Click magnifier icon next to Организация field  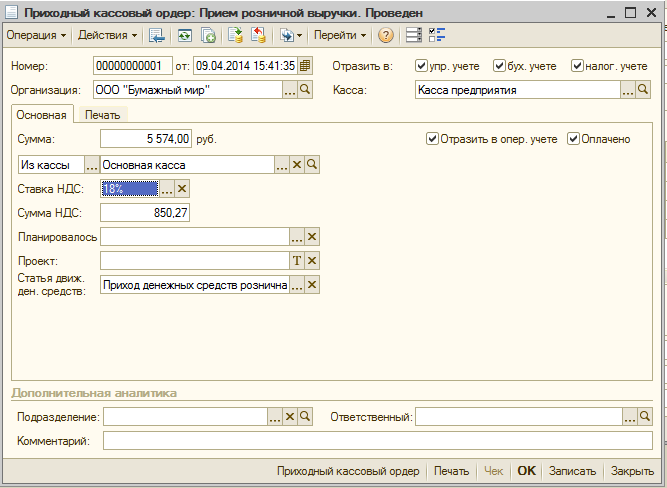pyautogui.click(x=305, y=90)
